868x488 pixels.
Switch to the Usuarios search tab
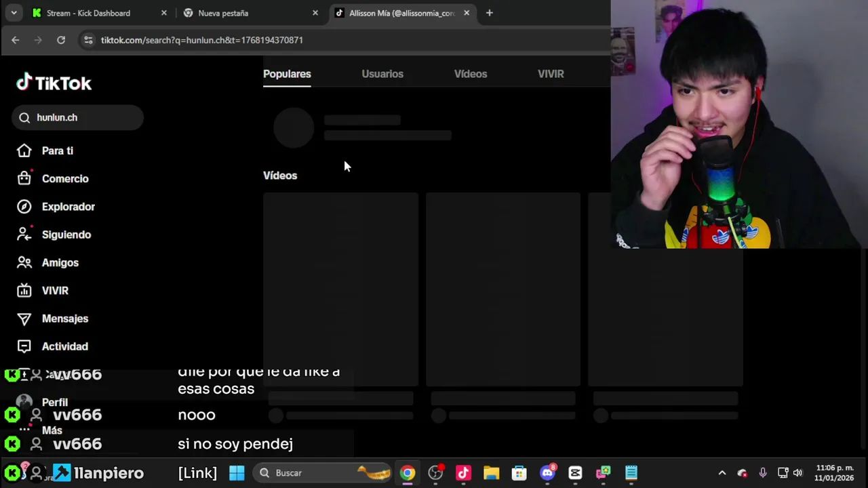(x=382, y=74)
